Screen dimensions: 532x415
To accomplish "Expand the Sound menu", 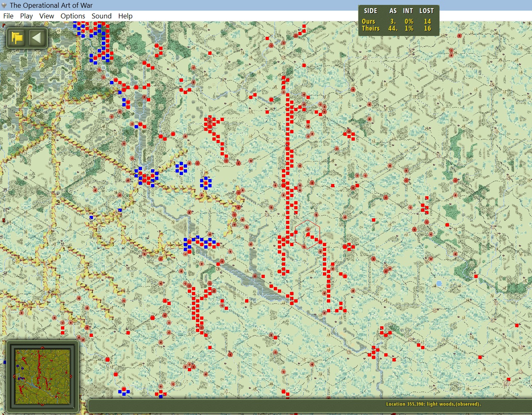I will 101,16.
